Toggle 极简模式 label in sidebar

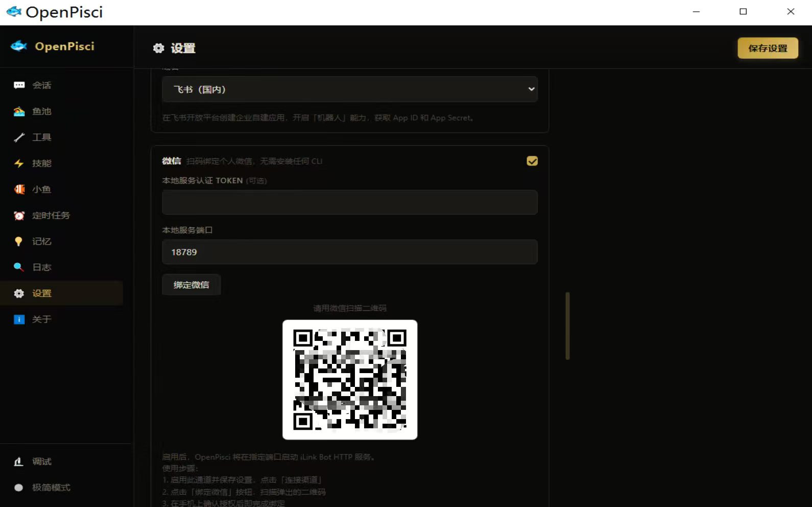pos(51,488)
